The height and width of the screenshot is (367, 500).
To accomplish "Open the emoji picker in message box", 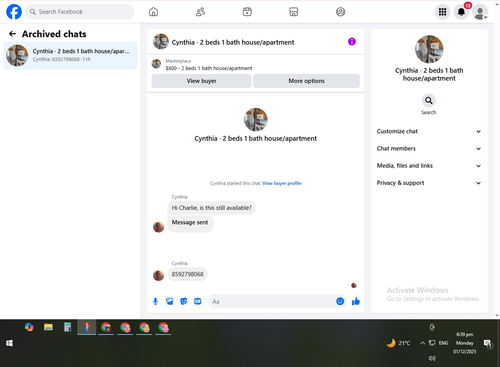I will click(340, 301).
